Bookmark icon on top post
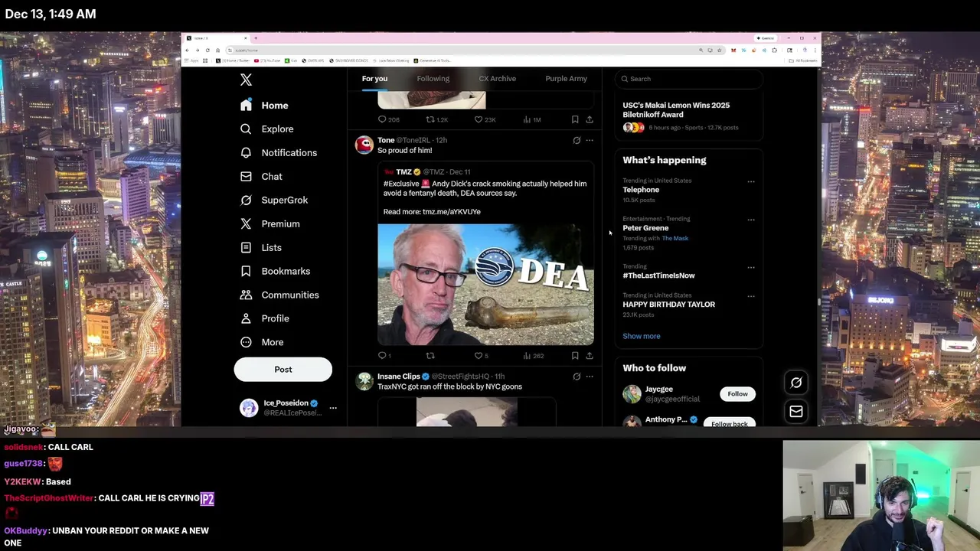Image resolution: width=980 pixels, height=551 pixels. pyautogui.click(x=575, y=120)
